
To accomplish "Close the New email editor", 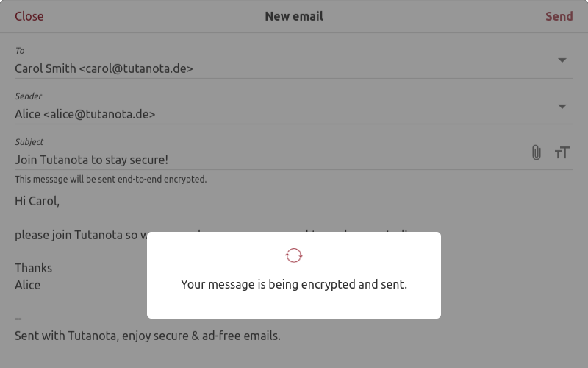I will tap(29, 16).
